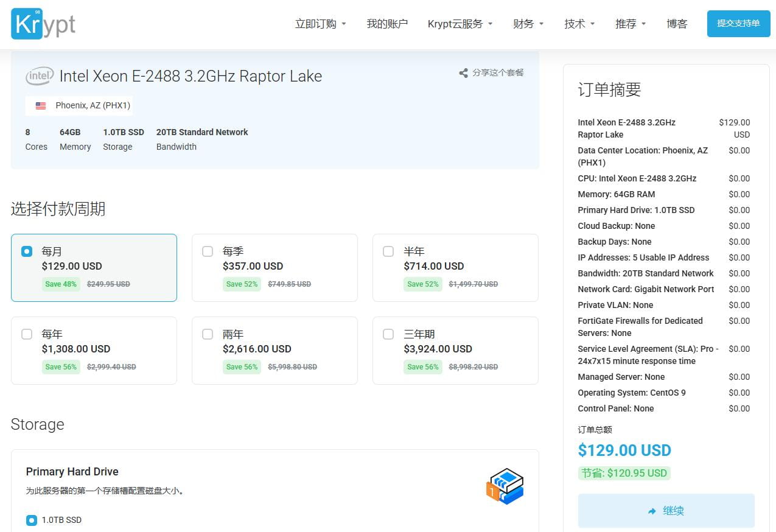
Task: Expand the 财务 navigation dropdown
Action: click(x=528, y=24)
